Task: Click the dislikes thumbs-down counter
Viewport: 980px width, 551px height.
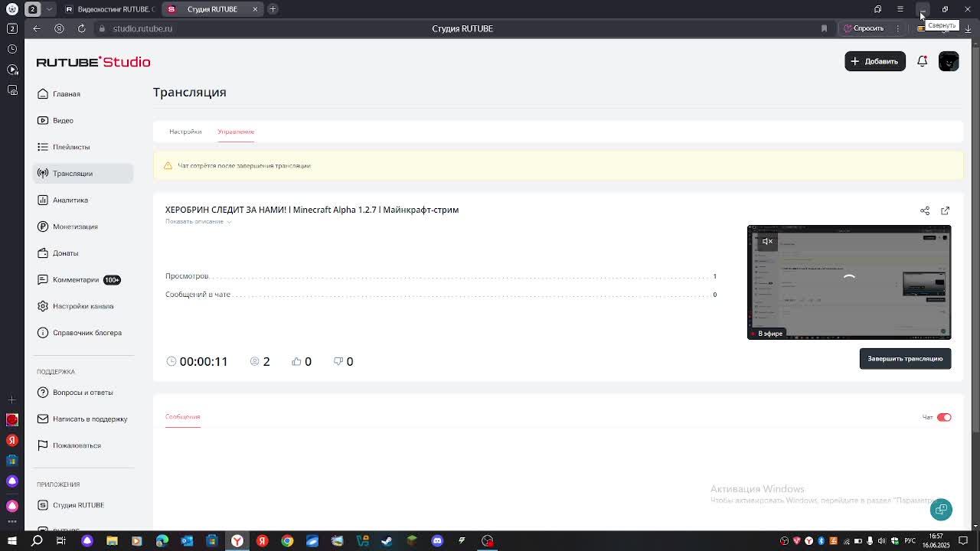Action: [343, 361]
